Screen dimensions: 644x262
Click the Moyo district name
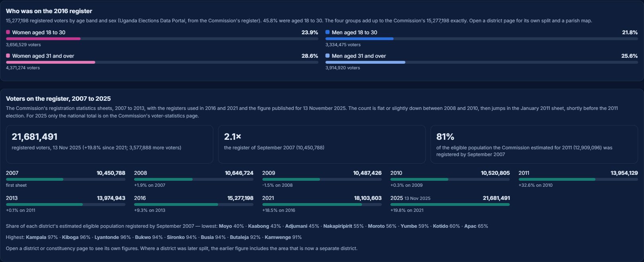225,226
